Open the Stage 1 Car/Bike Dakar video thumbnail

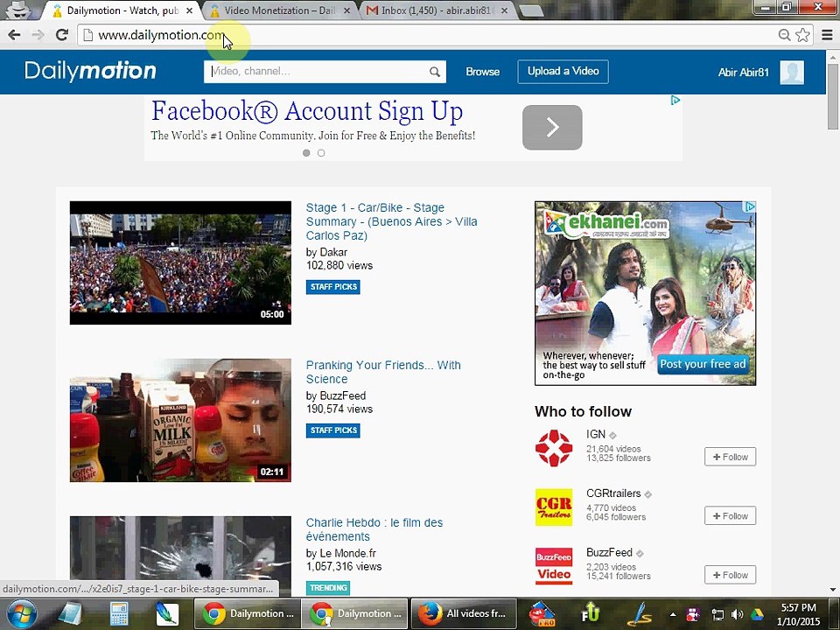pyautogui.click(x=180, y=262)
